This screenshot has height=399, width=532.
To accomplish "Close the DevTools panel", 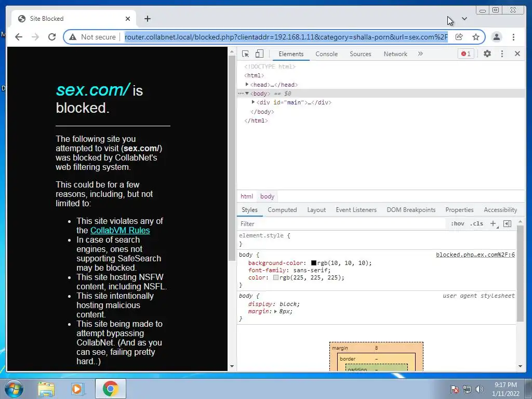I will [x=517, y=54].
